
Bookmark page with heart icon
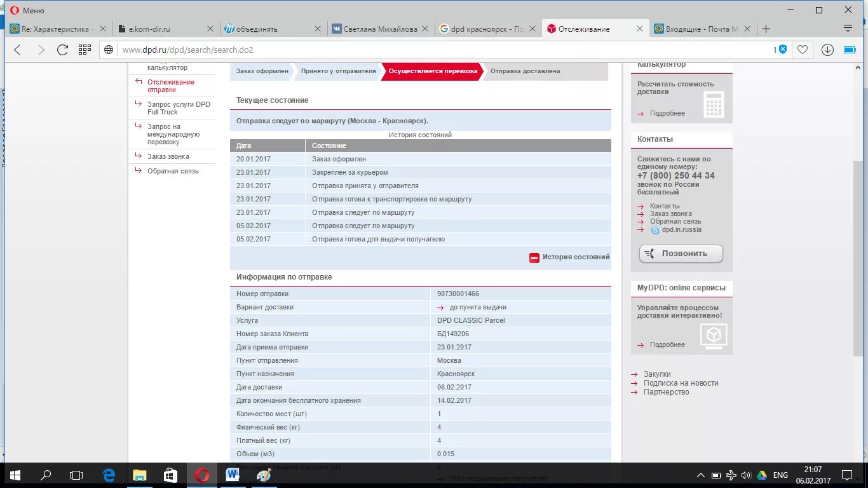click(x=803, y=50)
